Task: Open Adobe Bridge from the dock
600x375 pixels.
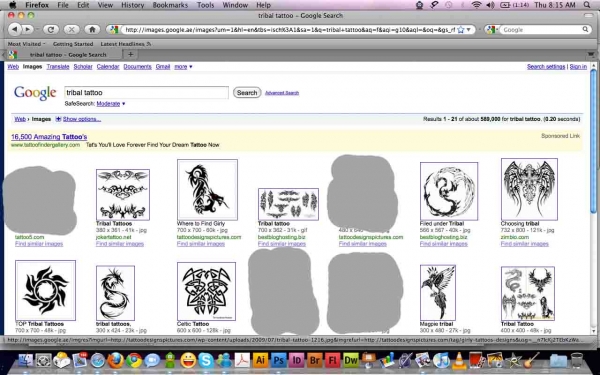Action: [x=315, y=360]
